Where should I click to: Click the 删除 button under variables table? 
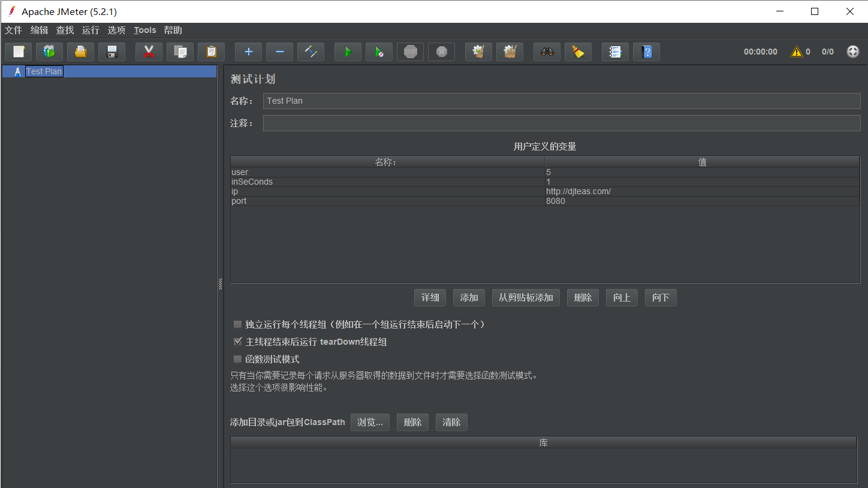[583, 297]
